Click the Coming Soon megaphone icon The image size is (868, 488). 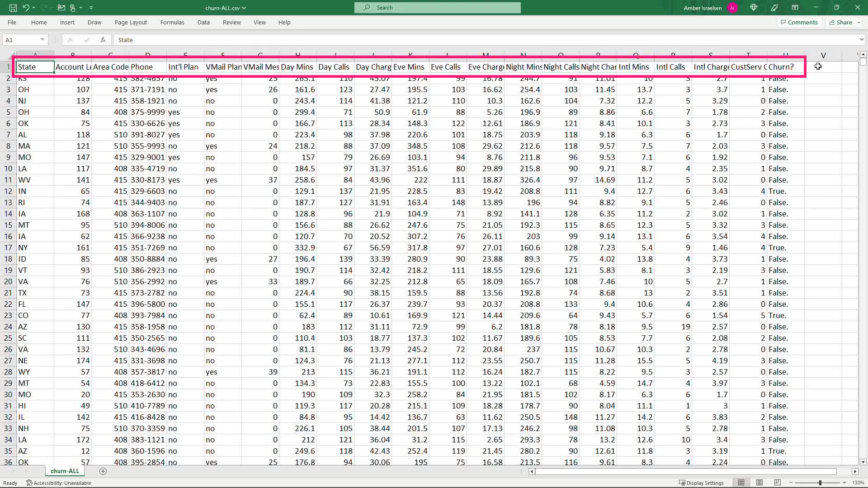pyautogui.click(x=774, y=8)
